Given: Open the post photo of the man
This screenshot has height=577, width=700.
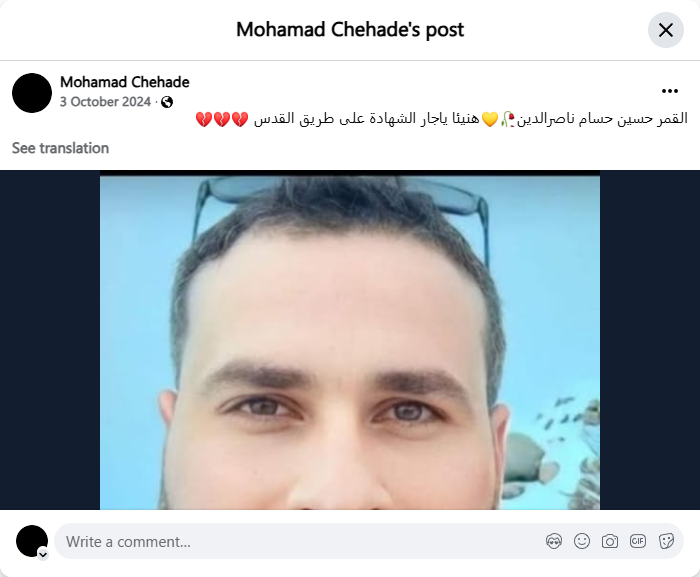Looking at the screenshot, I should 350,343.
